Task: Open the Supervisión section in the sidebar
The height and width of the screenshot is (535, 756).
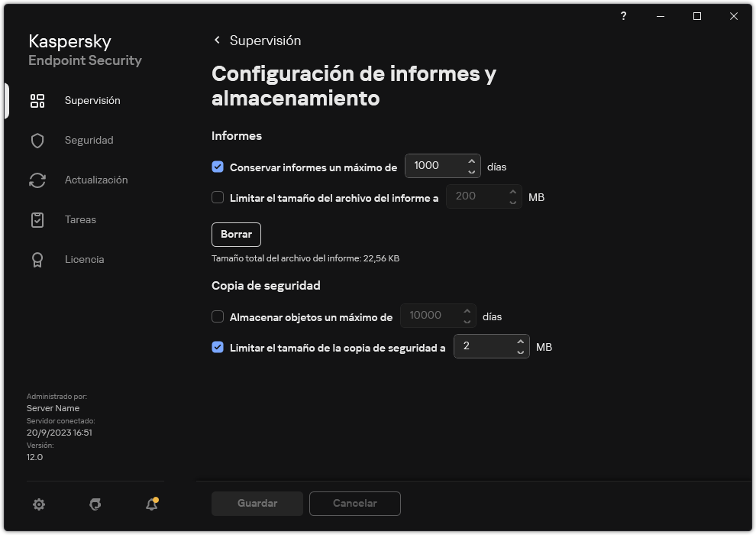Action: coord(92,100)
